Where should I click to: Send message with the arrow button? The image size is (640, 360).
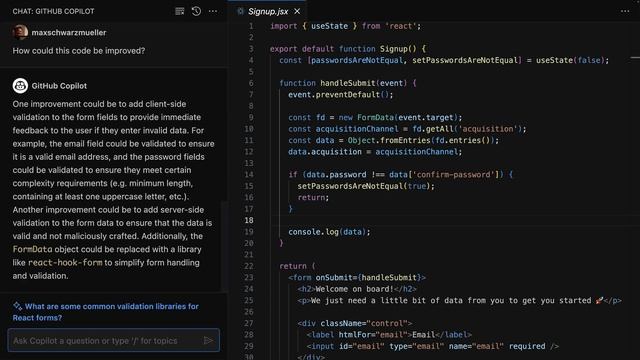[208, 340]
